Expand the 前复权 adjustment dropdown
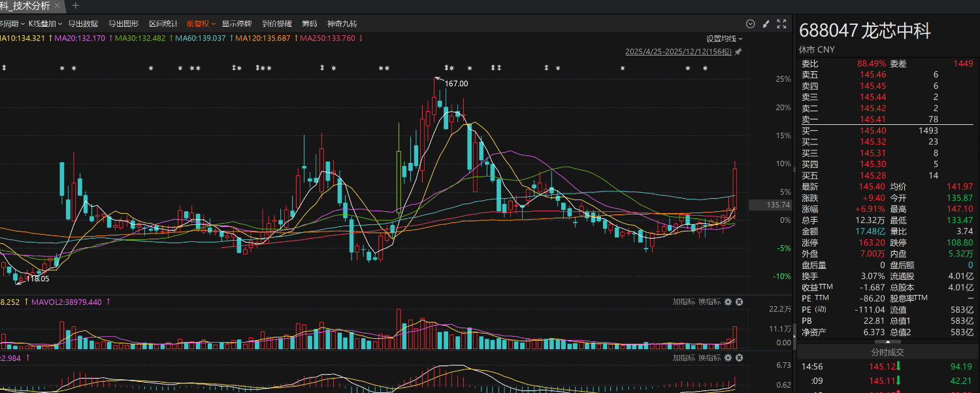The width and height of the screenshot is (980, 393). click(201, 24)
